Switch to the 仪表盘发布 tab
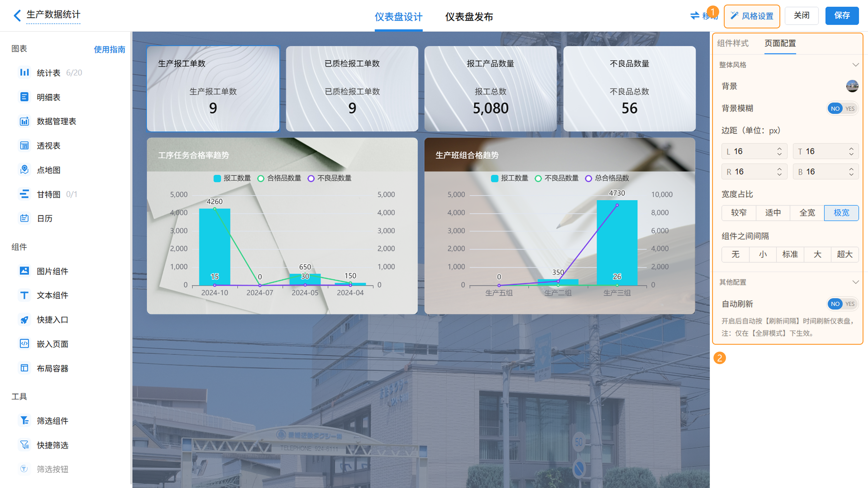This screenshot has height=488, width=868. 469,16
